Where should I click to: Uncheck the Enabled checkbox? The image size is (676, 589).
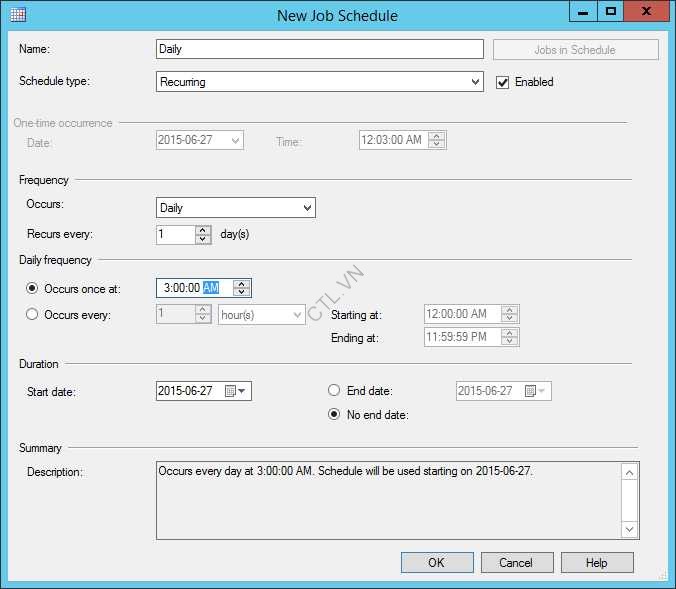coord(503,82)
